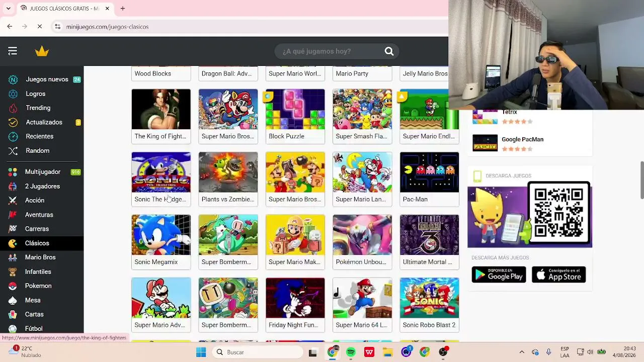Launch WPS Office from the taskbar
Image resolution: width=644 pixels, height=362 pixels.
[x=369, y=352]
